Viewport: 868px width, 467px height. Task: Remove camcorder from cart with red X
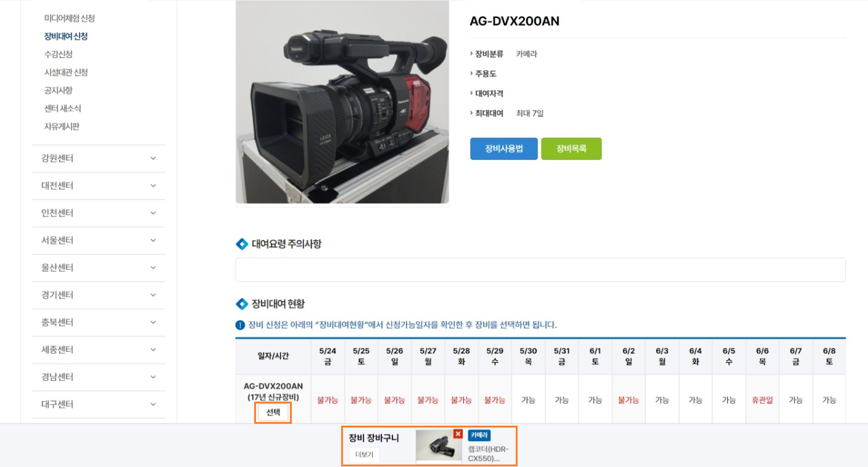click(458, 434)
